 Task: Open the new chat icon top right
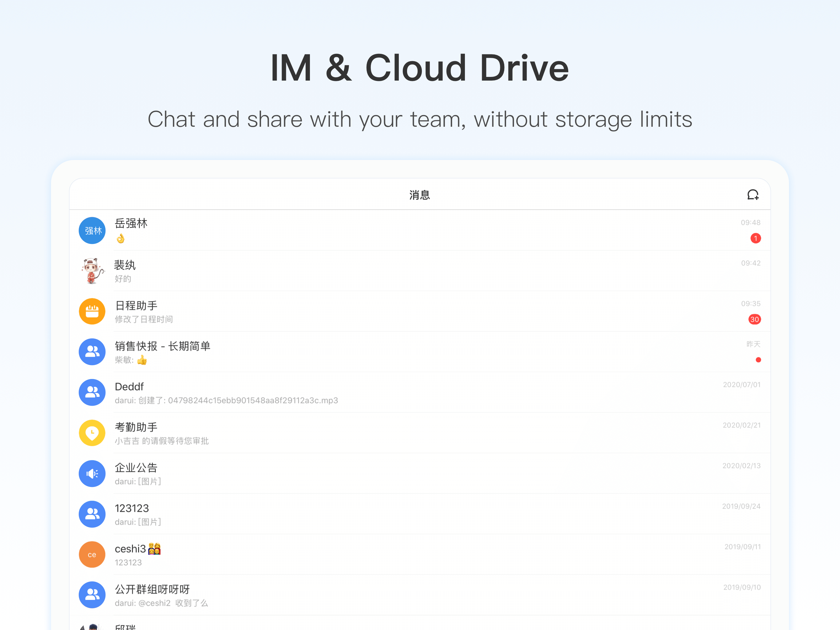pyautogui.click(x=753, y=194)
